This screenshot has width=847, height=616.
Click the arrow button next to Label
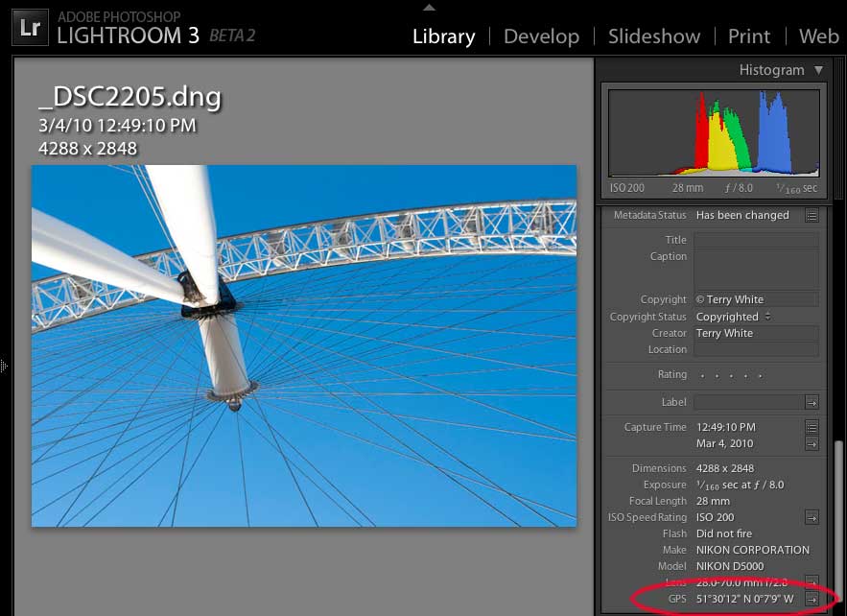[812, 403]
